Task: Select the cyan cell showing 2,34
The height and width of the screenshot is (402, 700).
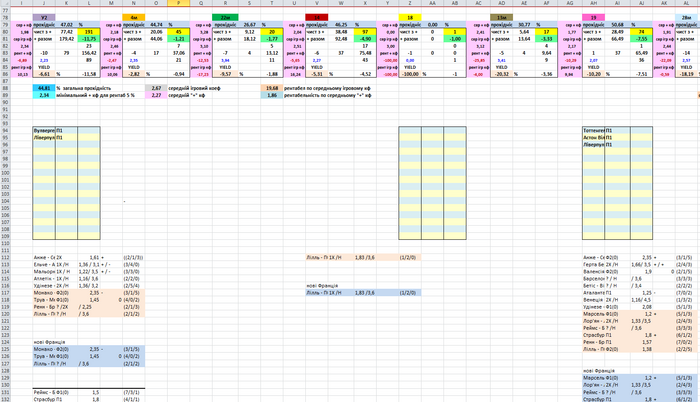Action: pos(44,95)
